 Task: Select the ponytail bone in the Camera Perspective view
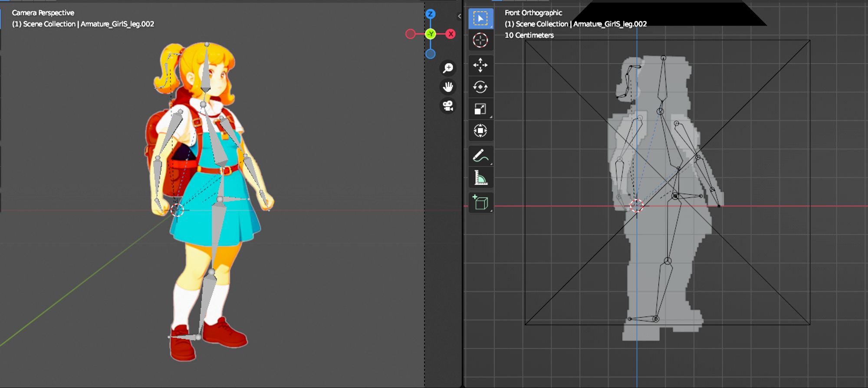[167, 72]
